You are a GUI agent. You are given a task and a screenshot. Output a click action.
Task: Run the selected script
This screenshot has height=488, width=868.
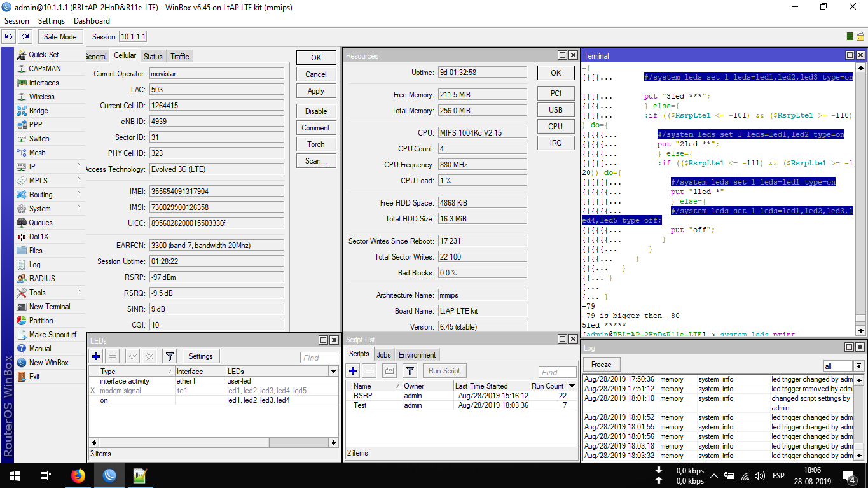coord(445,372)
